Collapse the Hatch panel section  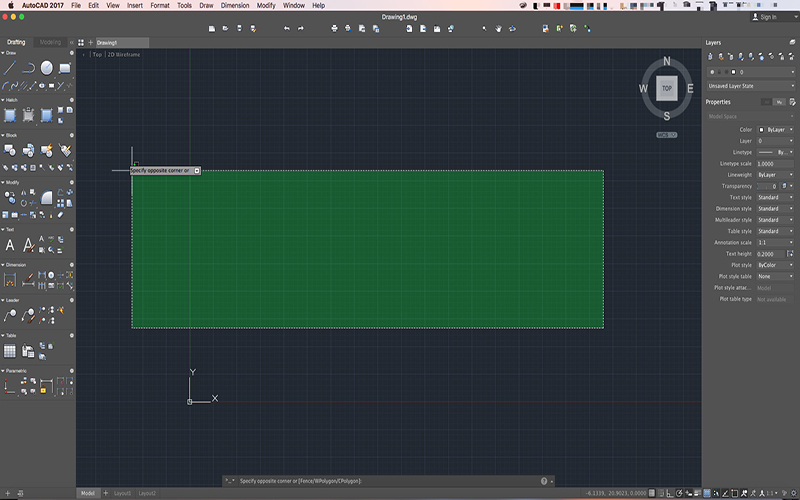click(3, 100)
